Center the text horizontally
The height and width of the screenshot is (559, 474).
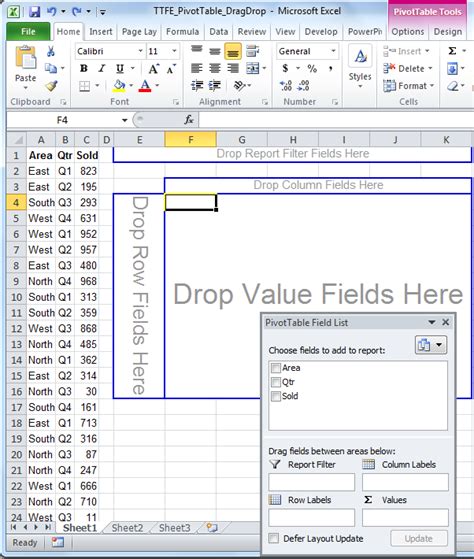pos(215,68)
